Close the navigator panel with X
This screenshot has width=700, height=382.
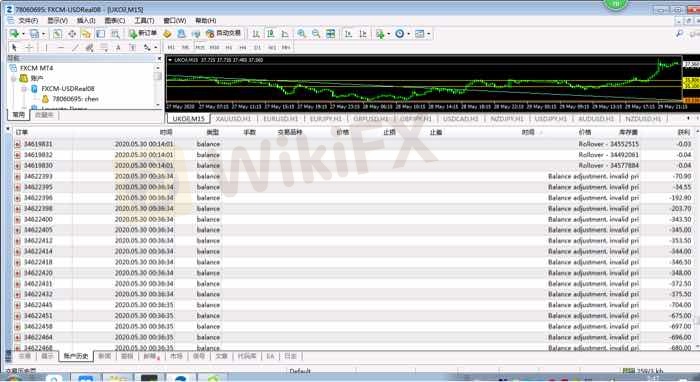point(159,58)
